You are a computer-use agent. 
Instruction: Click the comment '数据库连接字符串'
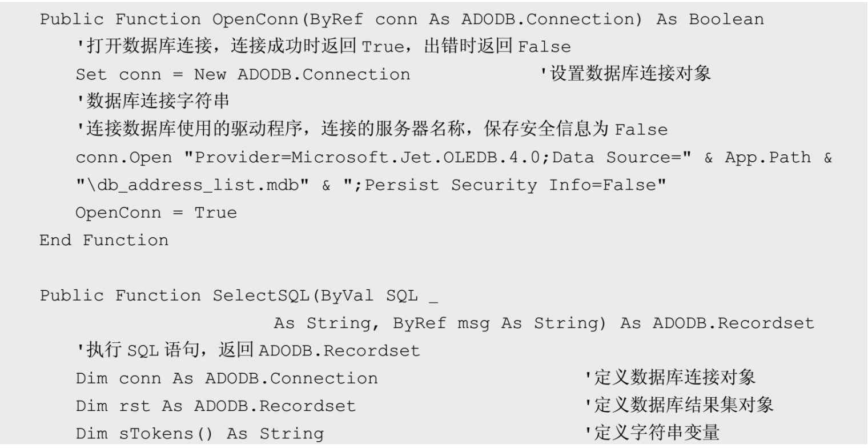click(153, 102)
